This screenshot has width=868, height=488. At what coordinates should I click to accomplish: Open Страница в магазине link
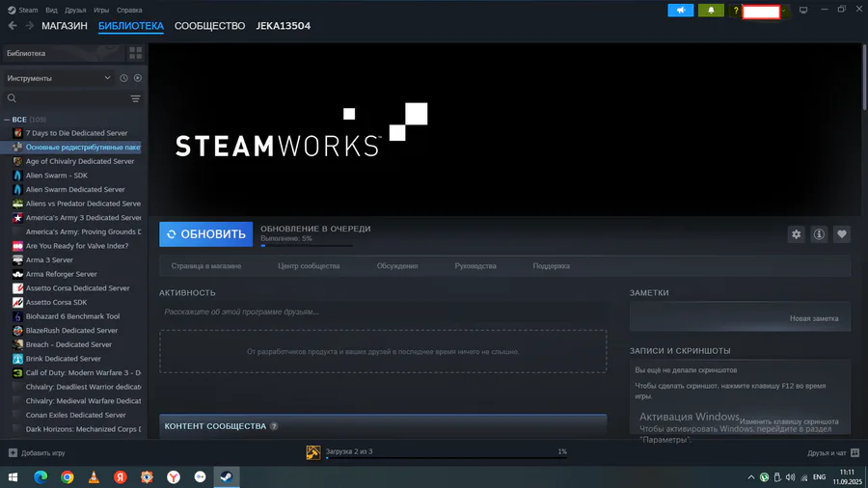206,266
